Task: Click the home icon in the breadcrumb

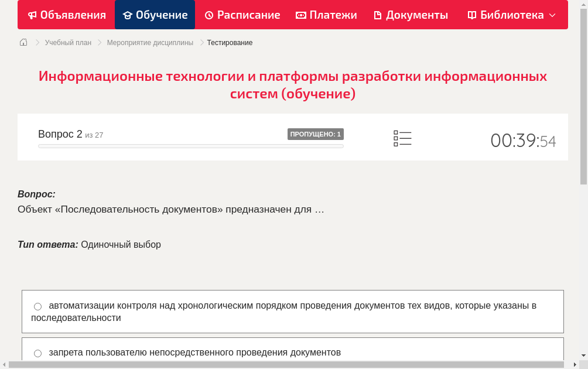Action: point(23,42)
